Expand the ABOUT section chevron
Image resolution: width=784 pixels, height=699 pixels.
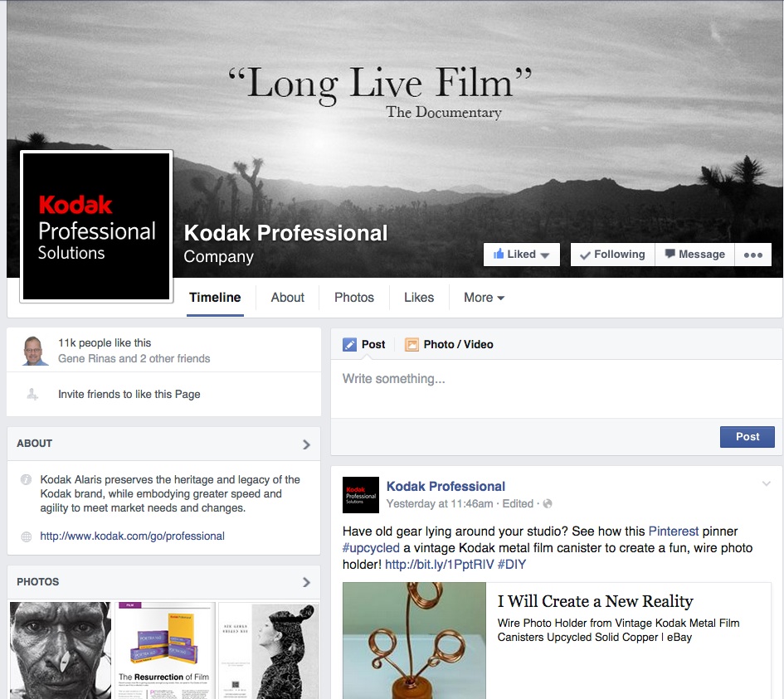point(306,444)
